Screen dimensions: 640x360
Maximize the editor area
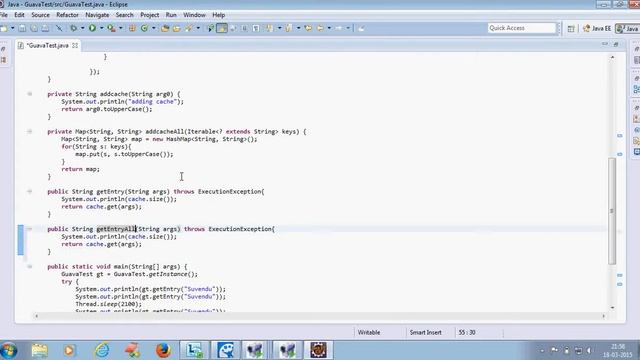(x=616, y=44)
